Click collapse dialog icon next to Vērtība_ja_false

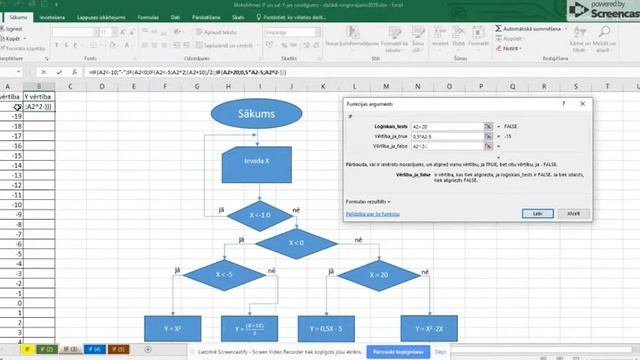(x=488, y=146)
